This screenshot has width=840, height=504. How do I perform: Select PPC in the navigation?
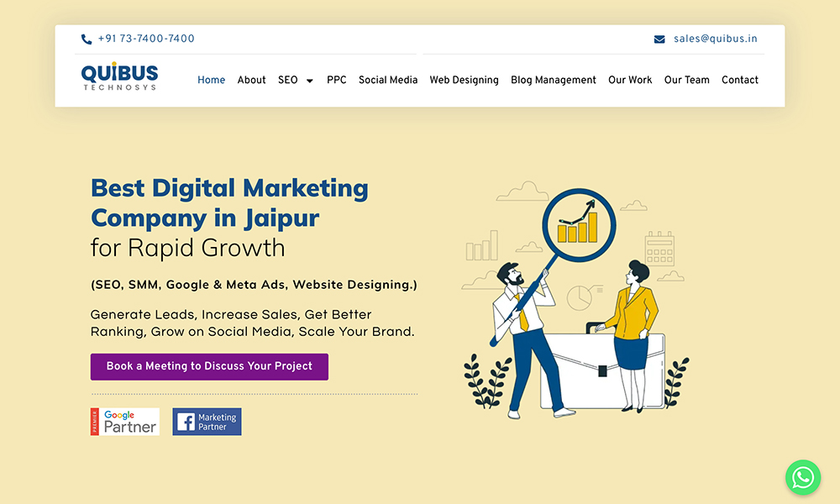point(336,80)
